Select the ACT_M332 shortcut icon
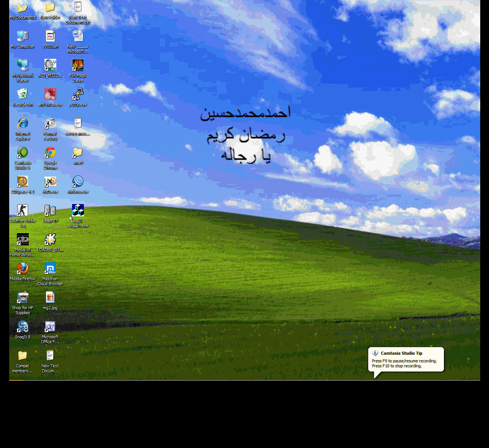Viewport: 489px width, 448px height. (x=50, y=65)
